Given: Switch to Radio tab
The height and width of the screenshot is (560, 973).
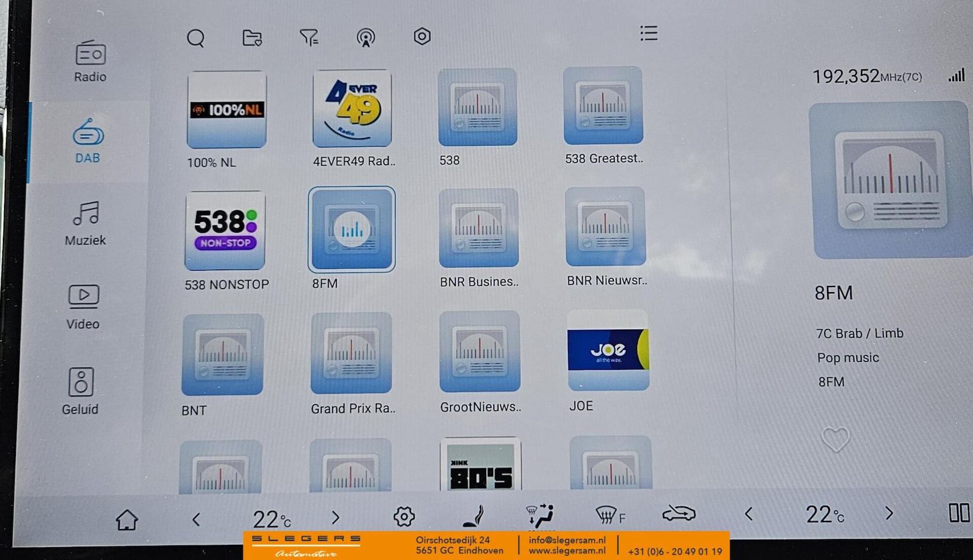Looking at the screenshot, I should tap(90, 61).
